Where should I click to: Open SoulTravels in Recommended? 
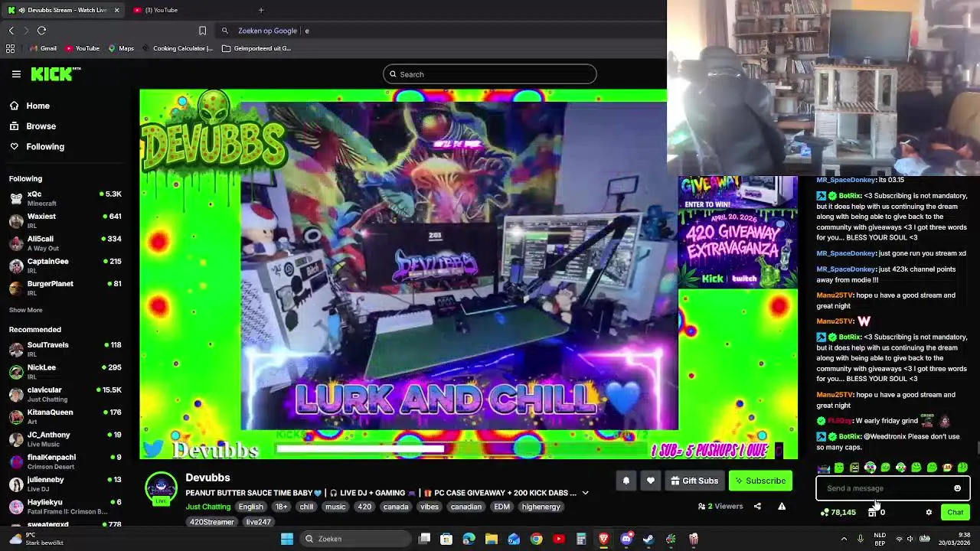(66, 349)
